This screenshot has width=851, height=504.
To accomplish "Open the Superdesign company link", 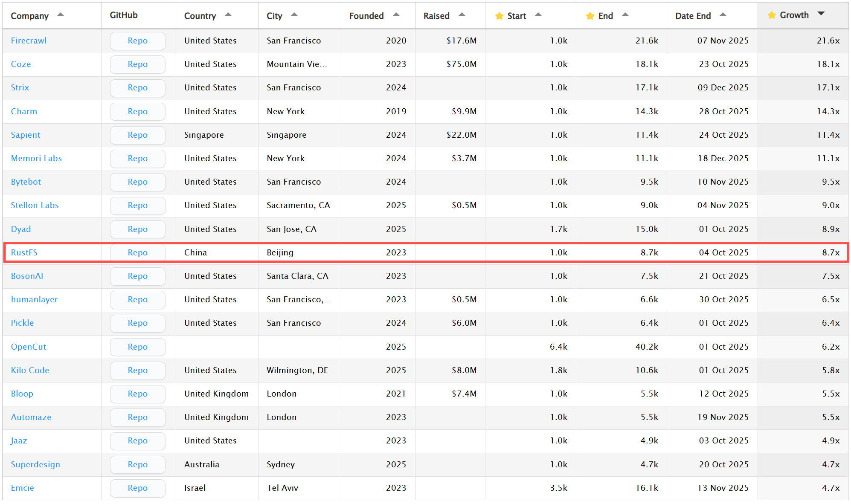I will pyautogui.click(x=35, y=464).
